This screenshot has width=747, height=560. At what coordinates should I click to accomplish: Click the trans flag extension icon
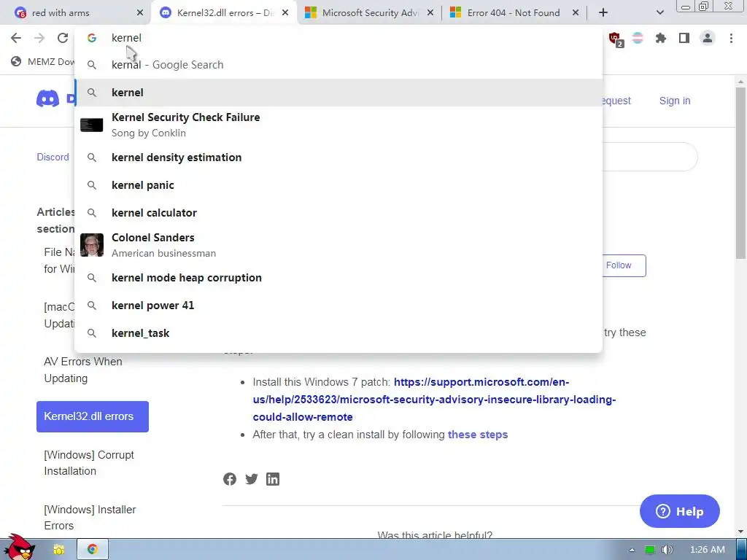(638, 38)
